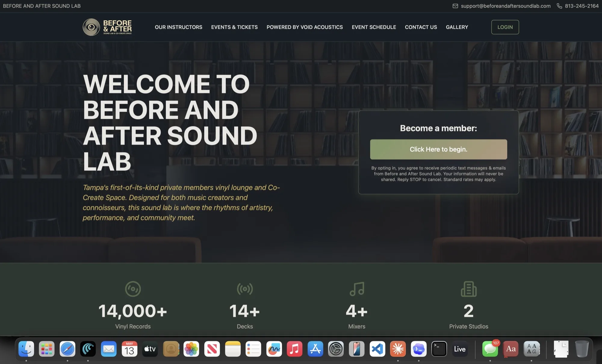Image resolution: width=602 pixels, height=364 pixels.
Task: Open Safari from the dock
Action: [67, 349]
